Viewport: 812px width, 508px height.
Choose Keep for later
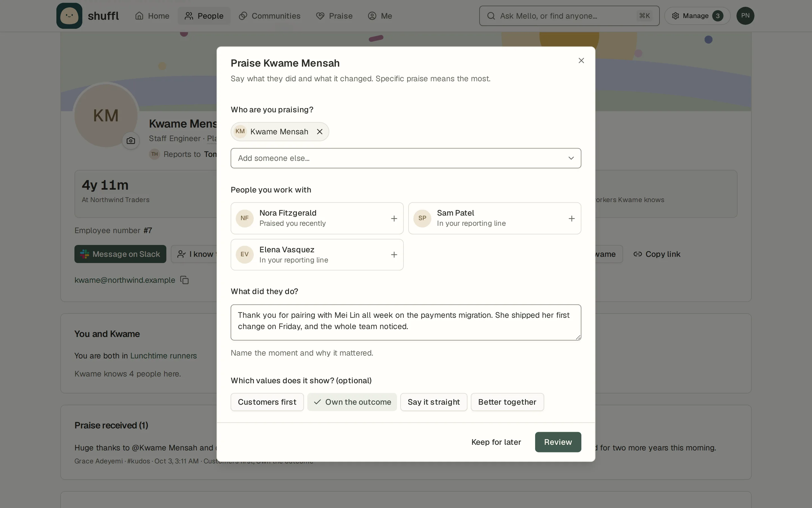(x=496, y=442)
